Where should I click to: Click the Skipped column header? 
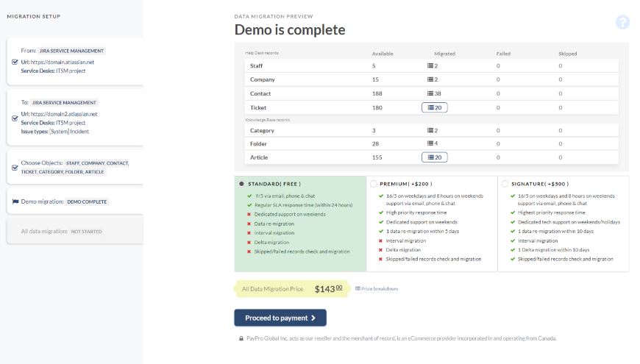point(568,54)
